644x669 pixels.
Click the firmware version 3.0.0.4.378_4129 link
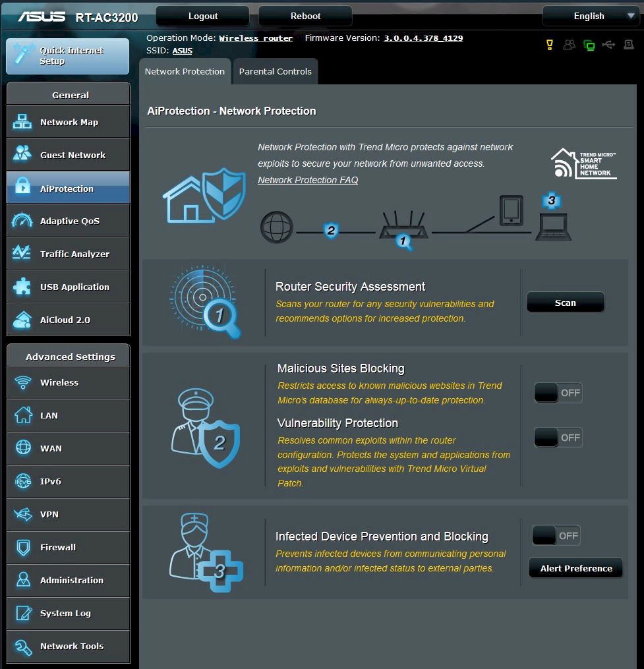423,38
